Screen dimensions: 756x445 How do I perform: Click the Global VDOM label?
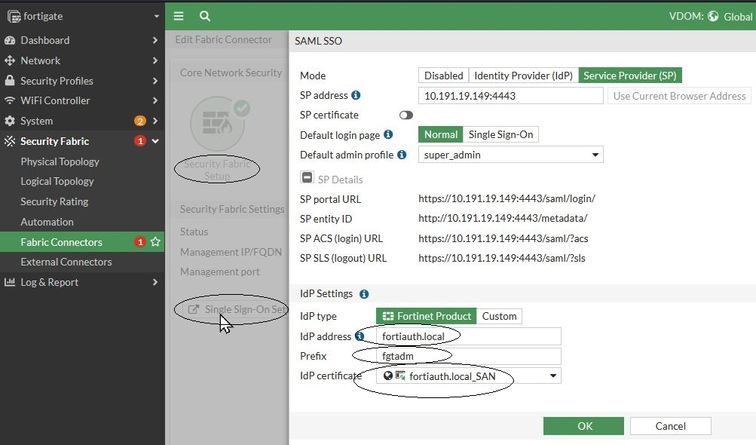pyautogui.click(x=738, y=16)
